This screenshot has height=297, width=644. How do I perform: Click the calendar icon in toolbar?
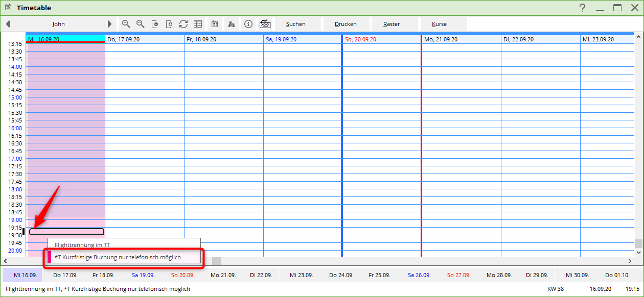point(215,24)
